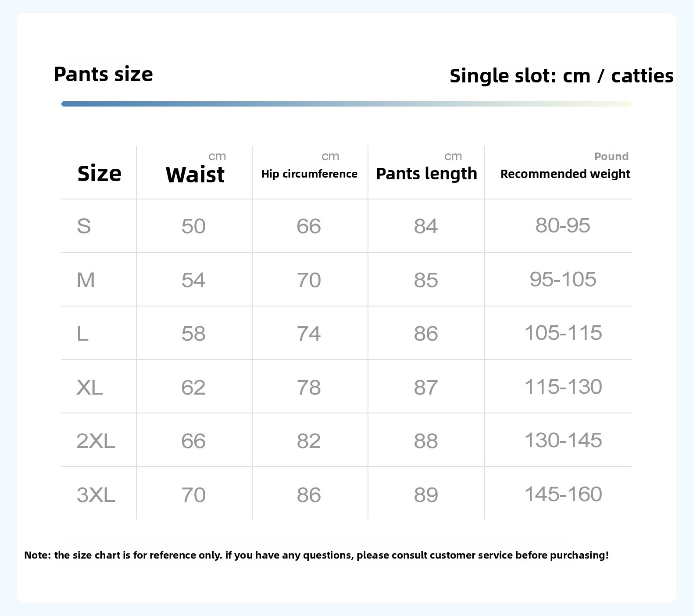Select hip circumference value 74 for L
Screen dimensions: 693x616
[309, 334]
